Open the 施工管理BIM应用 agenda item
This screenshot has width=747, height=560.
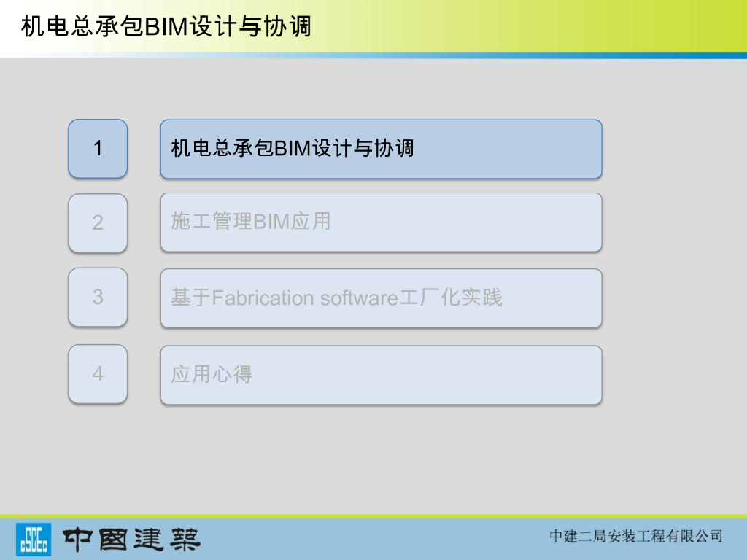(381, 222)
